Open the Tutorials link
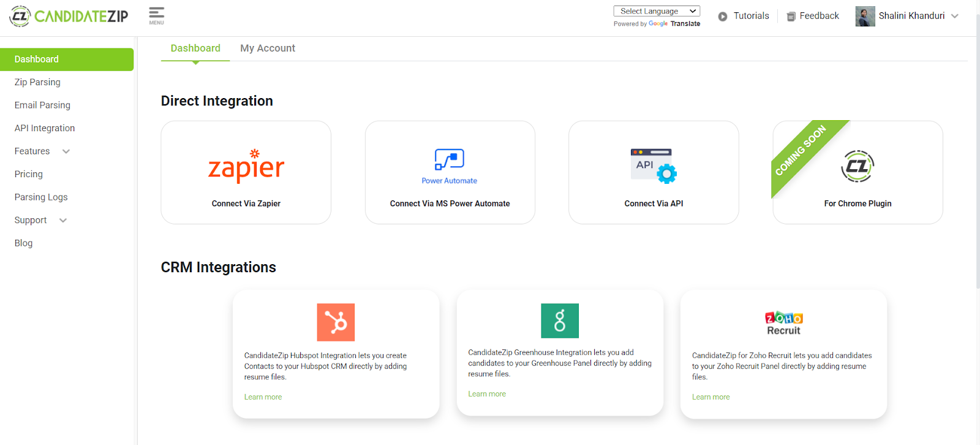Screen dimensions: 980x445 click(x=744, y=16)
